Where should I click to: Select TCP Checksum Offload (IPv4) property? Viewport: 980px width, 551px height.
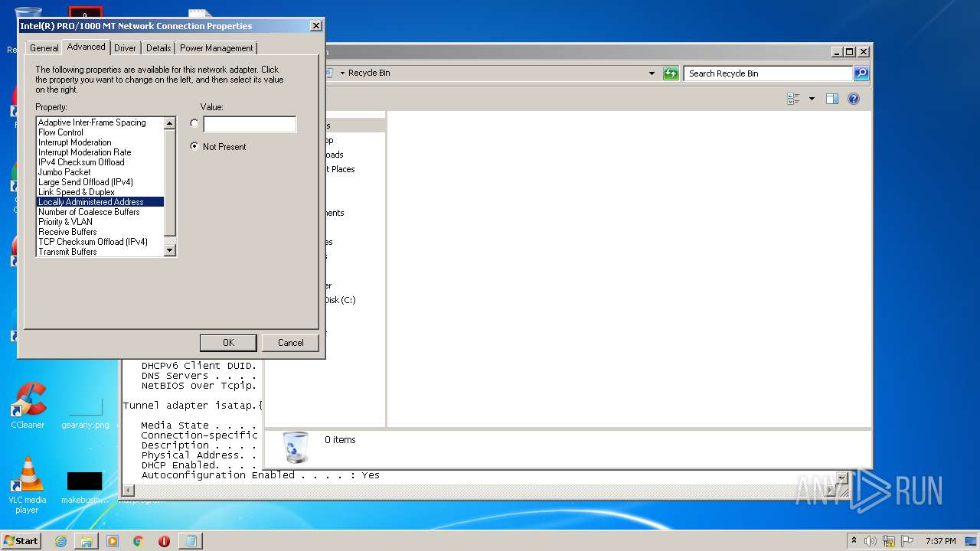100,242
